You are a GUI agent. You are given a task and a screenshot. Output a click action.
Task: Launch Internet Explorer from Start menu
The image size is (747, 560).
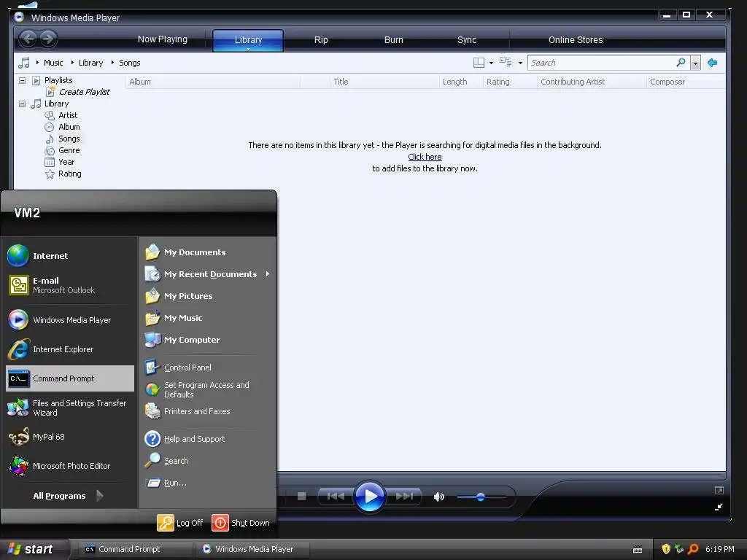tap(70, 349)
